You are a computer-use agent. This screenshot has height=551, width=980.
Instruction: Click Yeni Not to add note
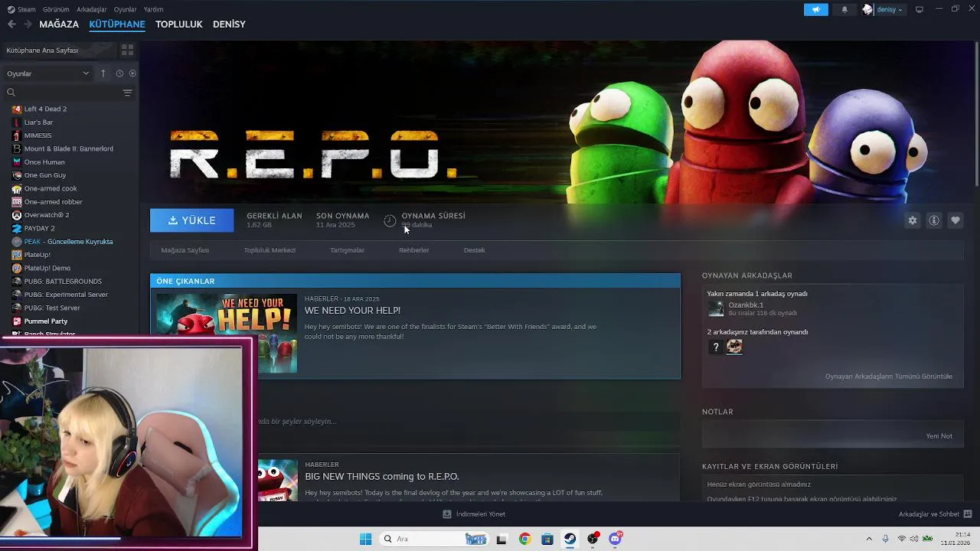(939, 436)
